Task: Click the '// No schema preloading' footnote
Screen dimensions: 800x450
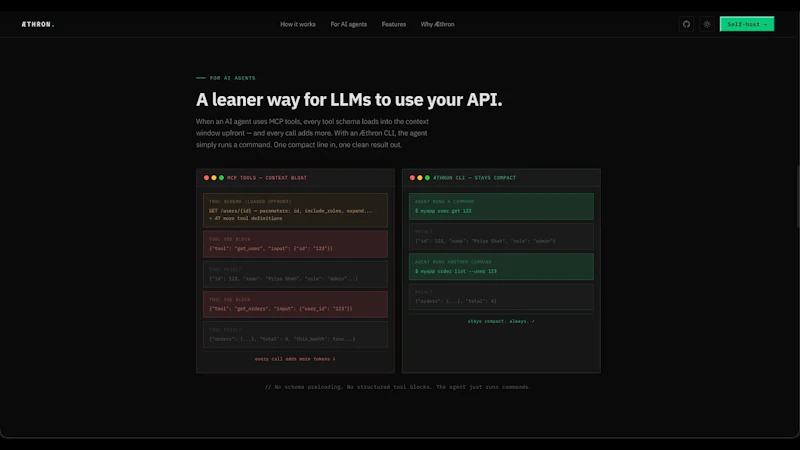Action: click(398, 387)
